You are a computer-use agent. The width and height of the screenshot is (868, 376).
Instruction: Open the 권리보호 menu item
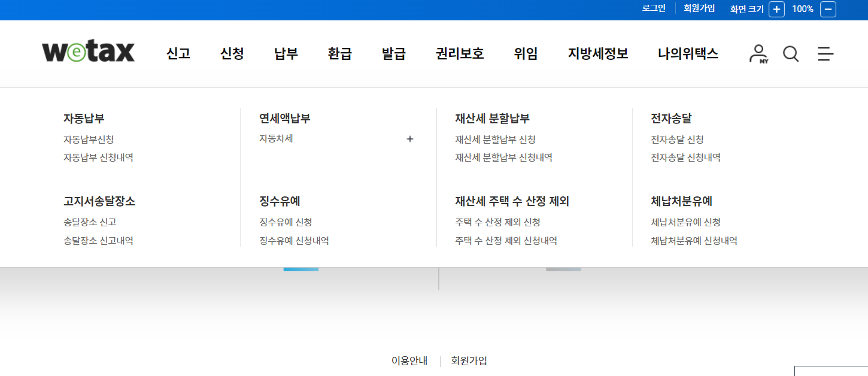(459, 53)
